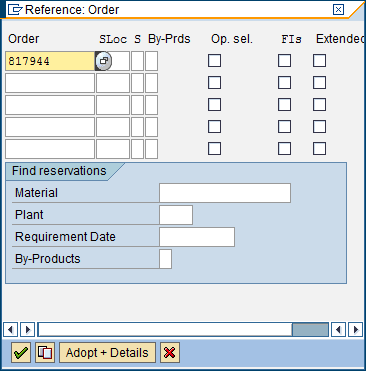
Task: Focus the Material input field
Action: pyautogui.click(x=225, y=193)
